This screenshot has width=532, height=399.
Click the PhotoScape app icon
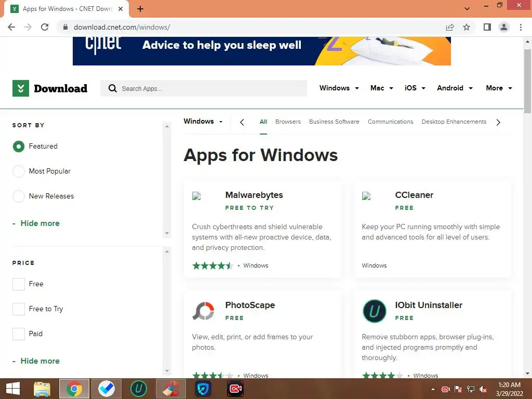pyautogui.click(x=203, y=311)
